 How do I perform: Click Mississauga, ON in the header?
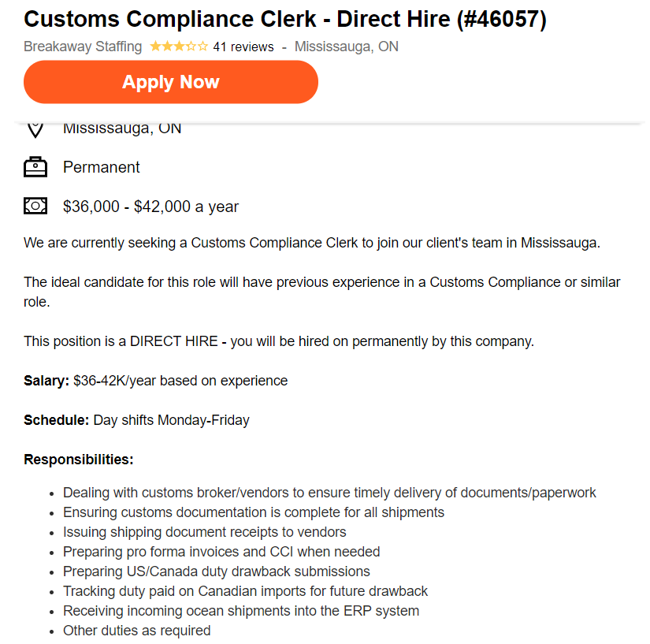347,47
